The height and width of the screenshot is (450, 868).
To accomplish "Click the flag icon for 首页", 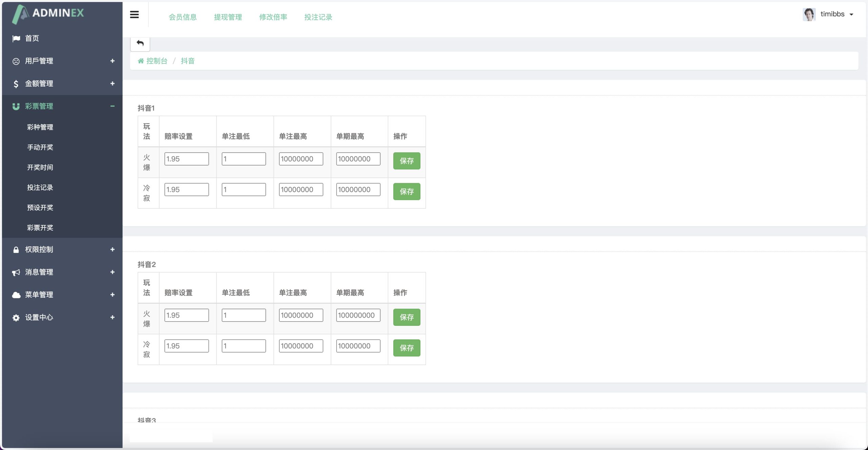I will (16, 39).
